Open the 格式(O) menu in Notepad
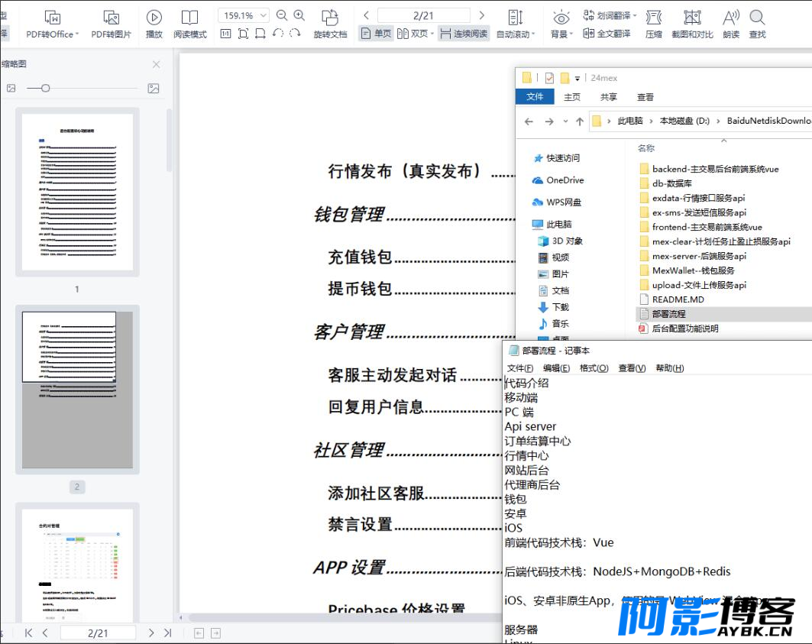Image resolution: width=812 pixels, height=644 pixels. (x=594, y=368)
